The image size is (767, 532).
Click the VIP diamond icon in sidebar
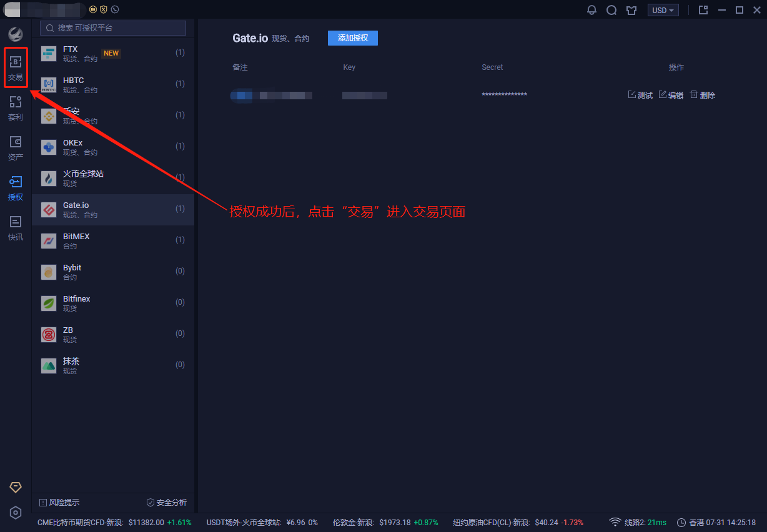(x=16, y=487)
